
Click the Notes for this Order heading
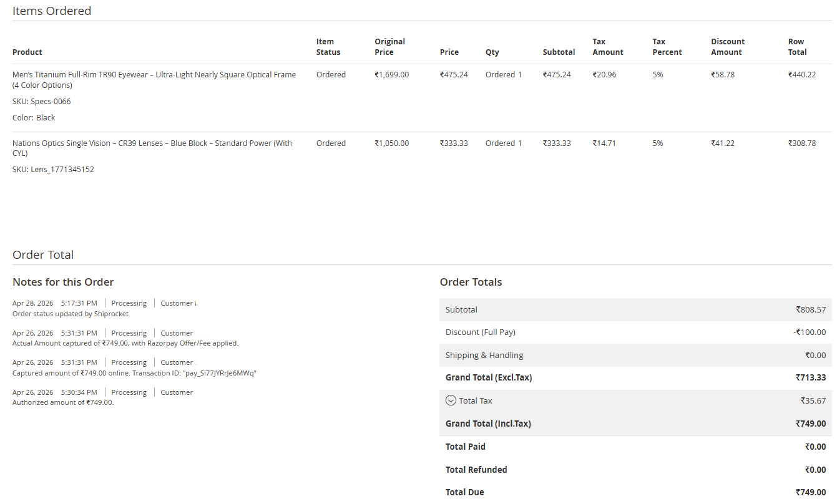[x=63, y=282]
